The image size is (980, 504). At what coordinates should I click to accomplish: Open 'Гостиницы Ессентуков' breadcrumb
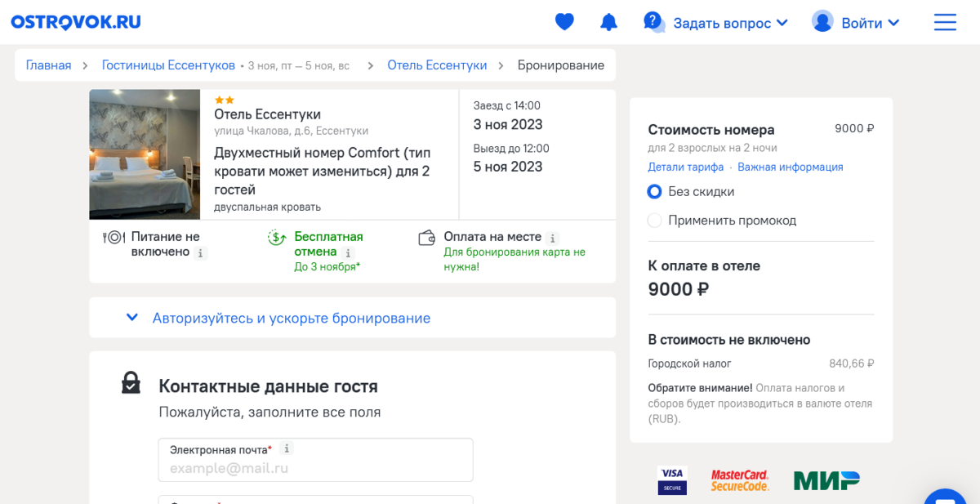pos(168,65)
